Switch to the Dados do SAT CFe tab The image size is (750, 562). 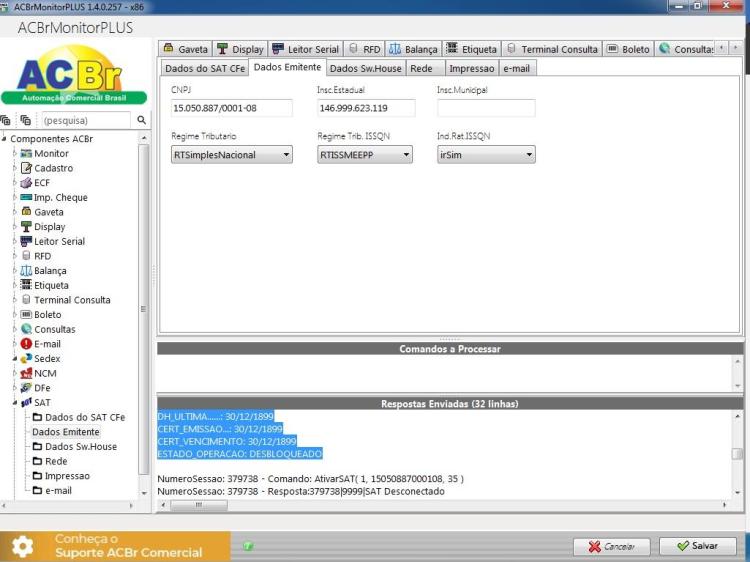click(x=205, y=68)
